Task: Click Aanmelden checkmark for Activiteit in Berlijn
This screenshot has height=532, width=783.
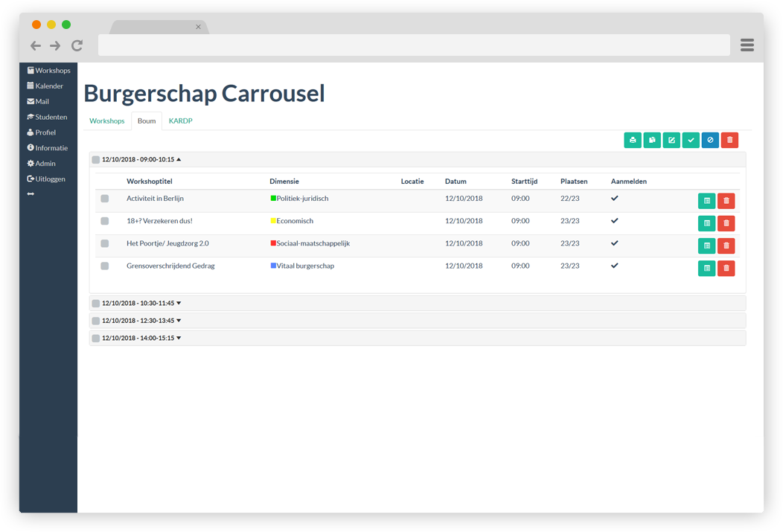Action: tap(615, 198)
